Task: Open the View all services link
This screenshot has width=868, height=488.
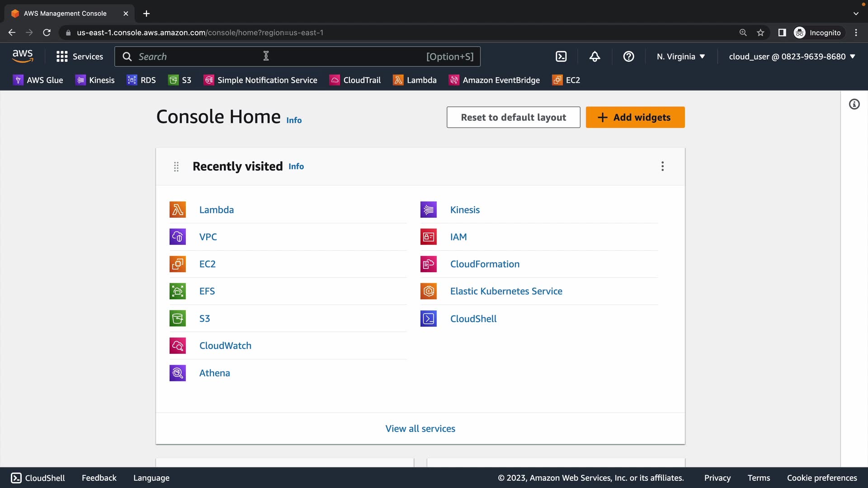Action: (x=420, y=428)
